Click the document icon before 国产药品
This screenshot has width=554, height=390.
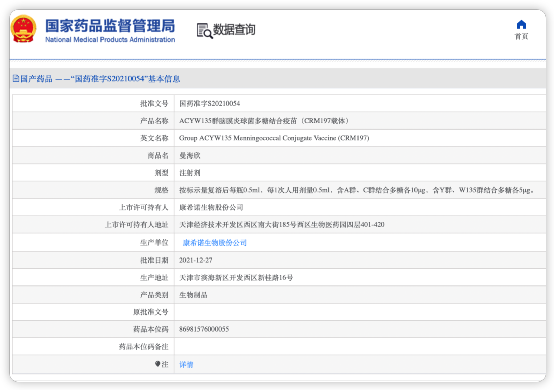pos(16,78)
